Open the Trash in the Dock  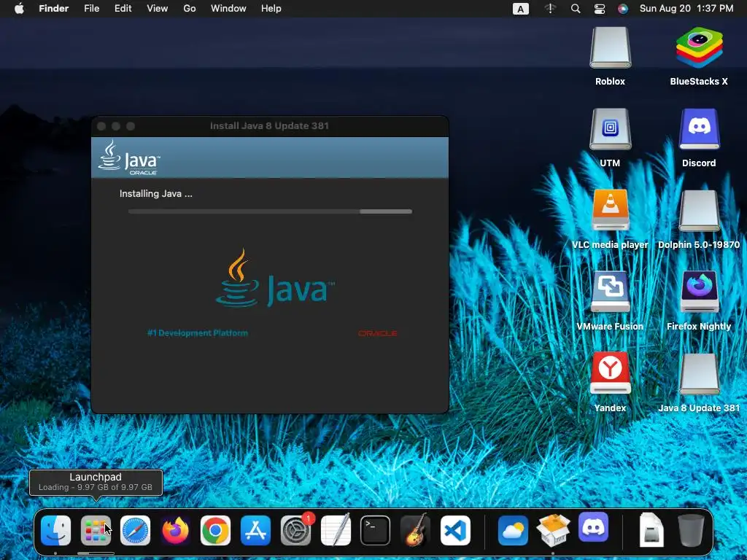[x=691, y=530]
